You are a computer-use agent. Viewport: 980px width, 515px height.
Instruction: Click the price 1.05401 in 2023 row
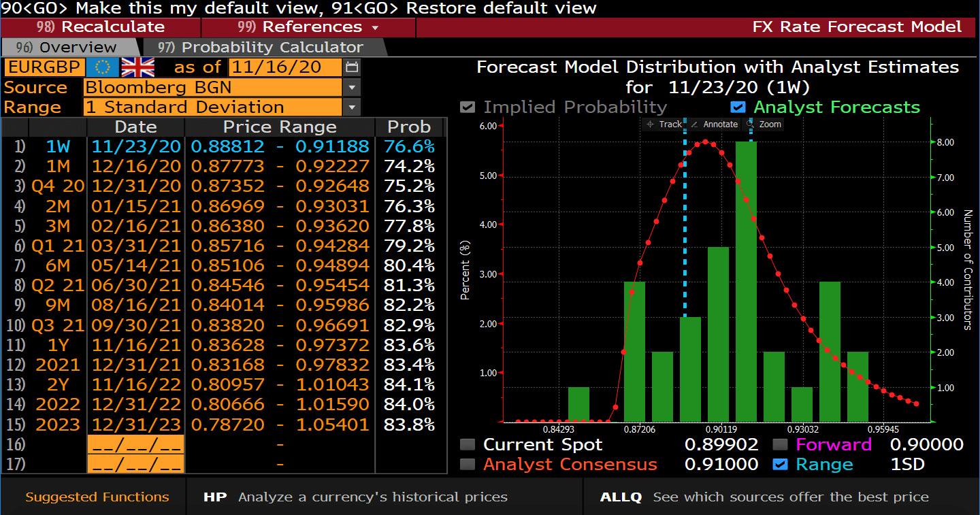[x=332, y=425]
